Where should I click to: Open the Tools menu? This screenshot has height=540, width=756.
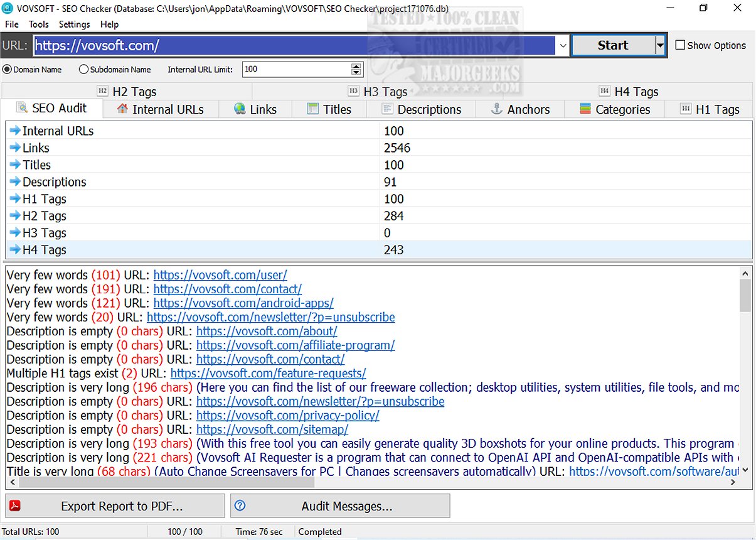[x=39, y=24]
